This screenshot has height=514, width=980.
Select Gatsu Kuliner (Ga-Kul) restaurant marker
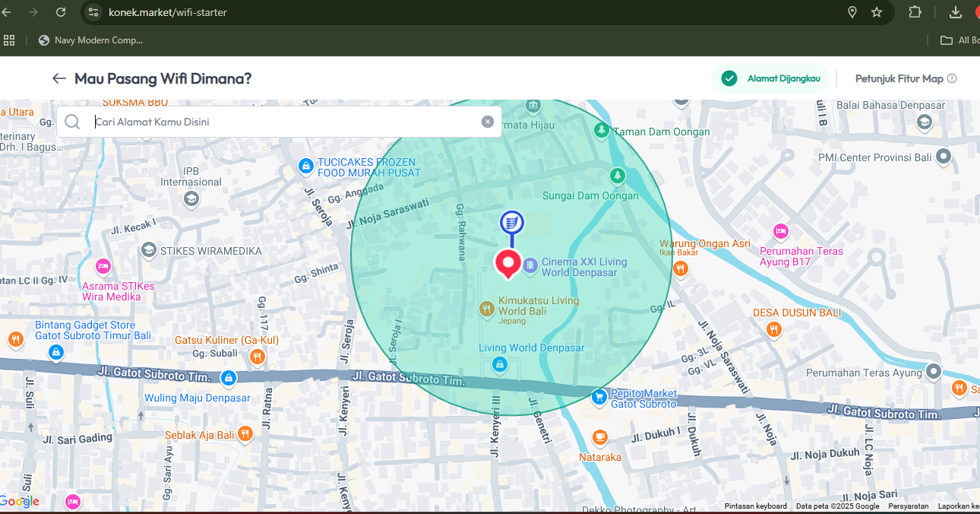tap(258, 357)
